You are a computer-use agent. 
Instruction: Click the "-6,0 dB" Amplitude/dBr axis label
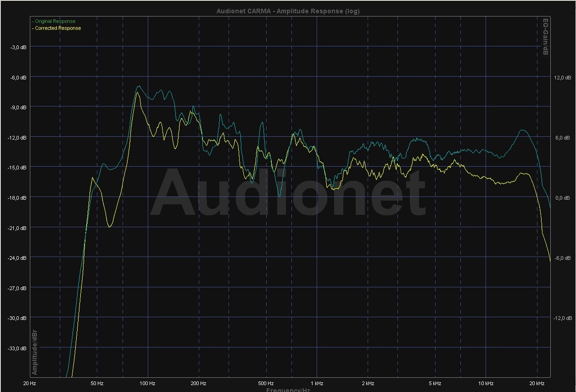click(19, 78)
